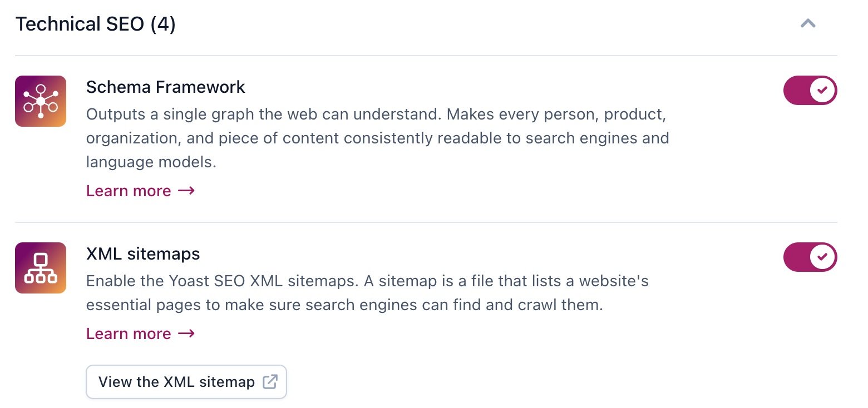
Task: Disable the Schema Framework toggle
Action: 810,90
